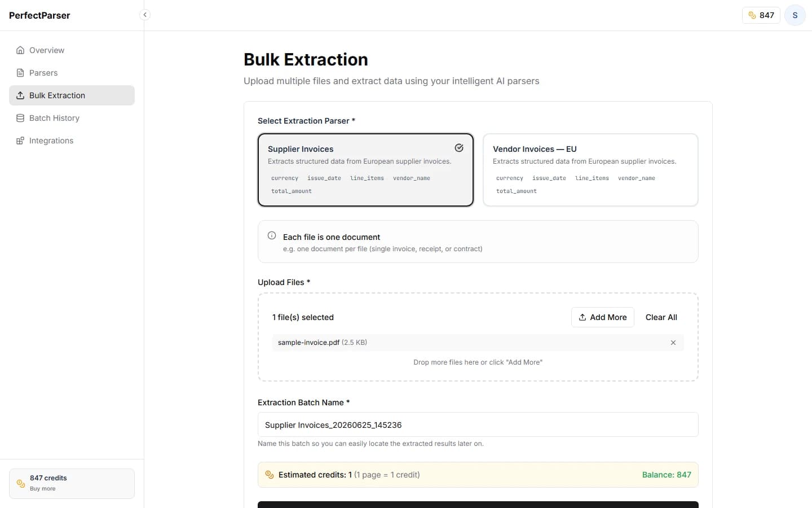Click the Buy more link
Image resolution: width=812 pixels, height=508 pixels.
coord(43,489)
